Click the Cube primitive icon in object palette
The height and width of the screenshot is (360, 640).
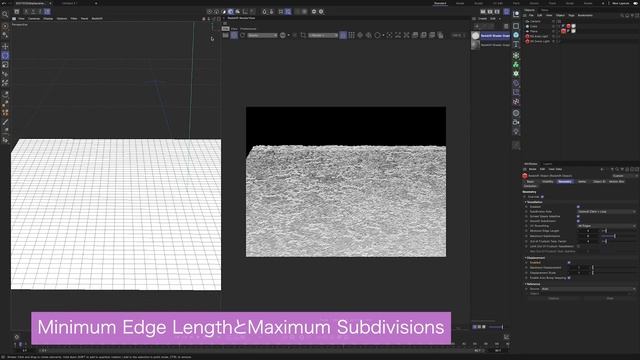pos(516,26)
